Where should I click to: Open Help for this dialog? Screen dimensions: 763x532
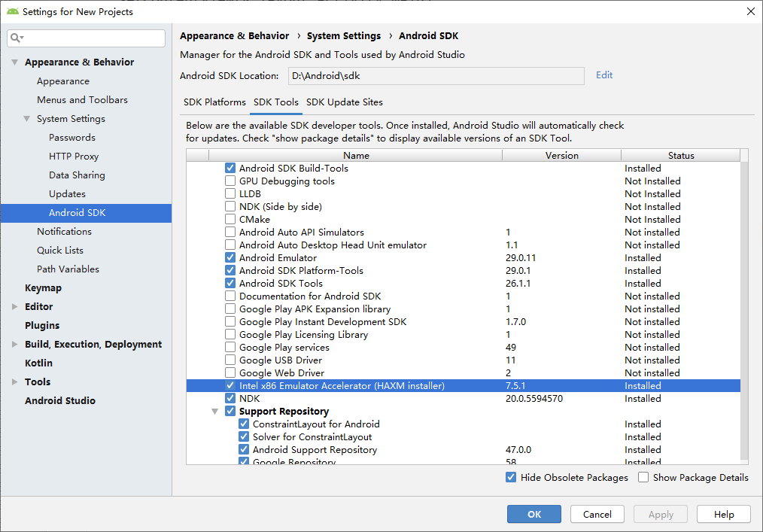click(724, 514)
